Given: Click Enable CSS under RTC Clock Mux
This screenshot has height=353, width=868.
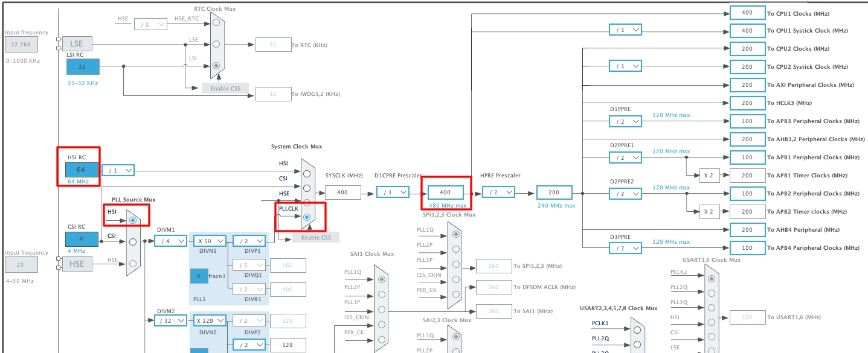Looking at the screenshot, I should [x=225, y=89].
